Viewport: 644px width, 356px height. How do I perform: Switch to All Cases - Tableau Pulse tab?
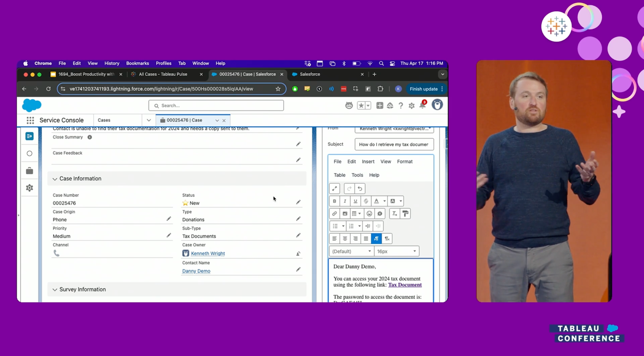coord(163,74)
